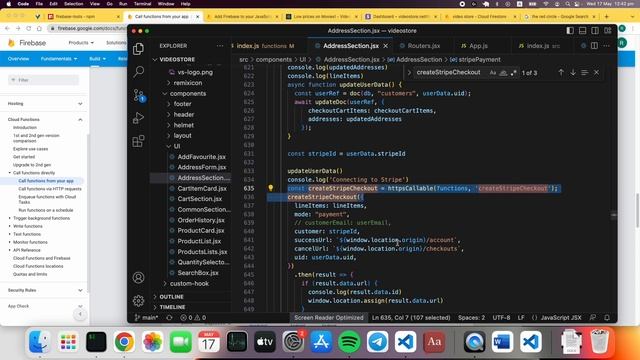Expand the custom-hook folder
The image size is (640, 360).
click(x=189, y=283)
